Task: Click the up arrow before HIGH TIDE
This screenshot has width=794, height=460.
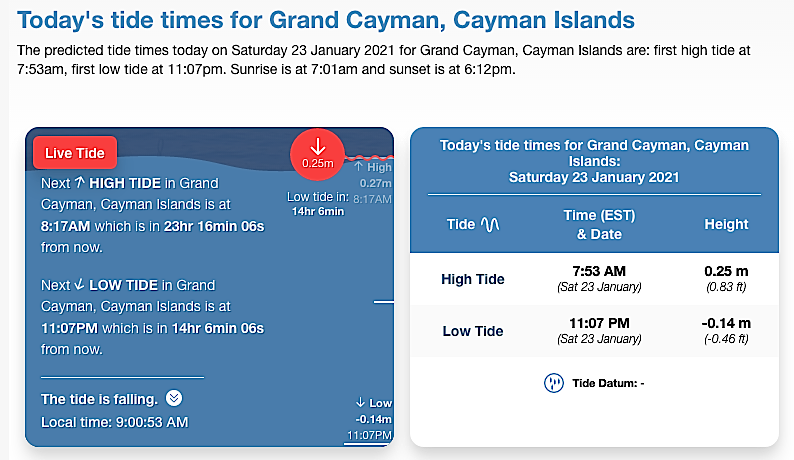Action: pos(80,184)
